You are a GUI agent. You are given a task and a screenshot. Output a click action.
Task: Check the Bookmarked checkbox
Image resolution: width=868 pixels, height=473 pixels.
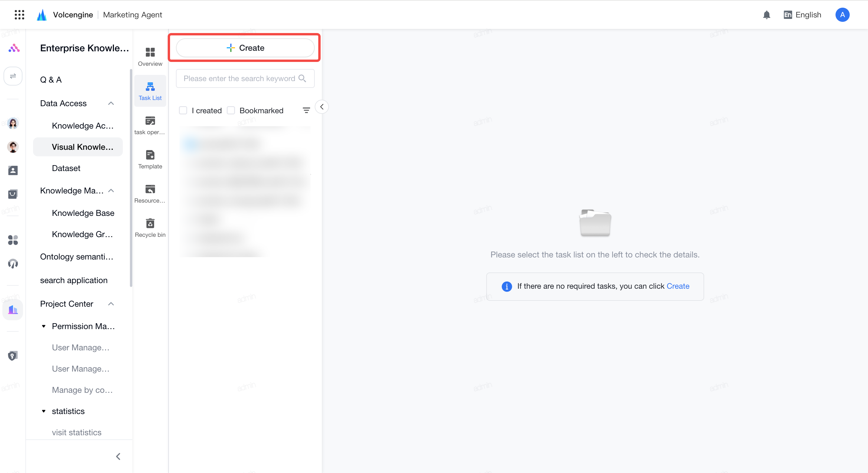pyautogui.click(x=231, y=110)
